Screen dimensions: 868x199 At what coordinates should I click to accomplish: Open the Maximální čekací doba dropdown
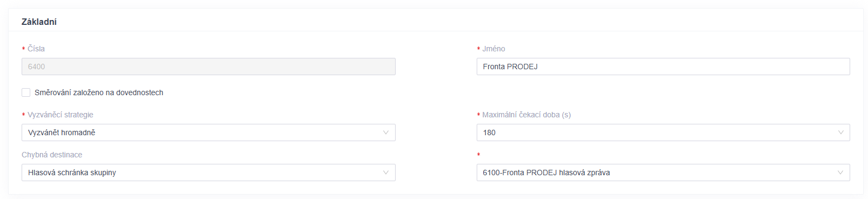pyautogui.click(x=663, y=132)
